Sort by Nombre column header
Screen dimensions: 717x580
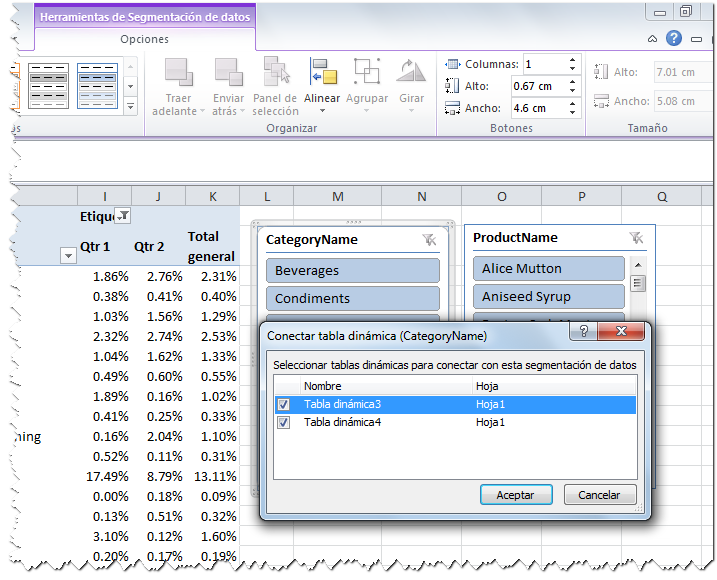coord(386,386)
